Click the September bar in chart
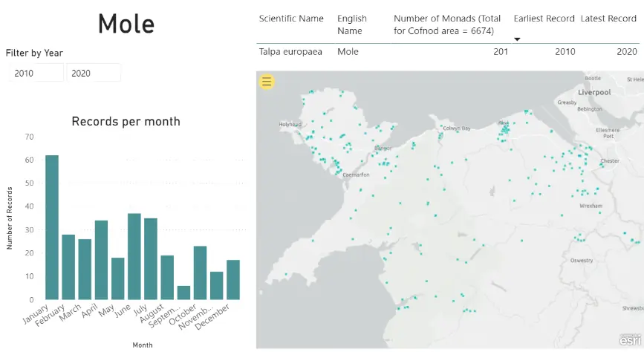This screenshot has height=352, width=644. pyautogui.click(x=183, y=293)
